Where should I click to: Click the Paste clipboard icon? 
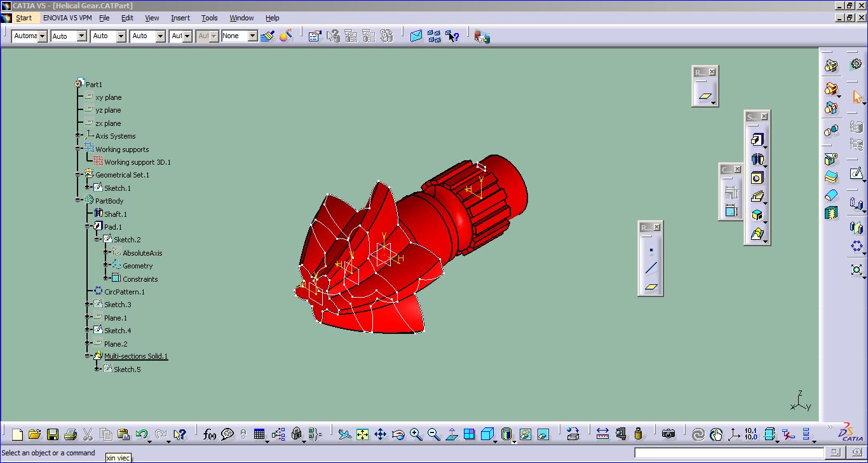click(124, 434)
